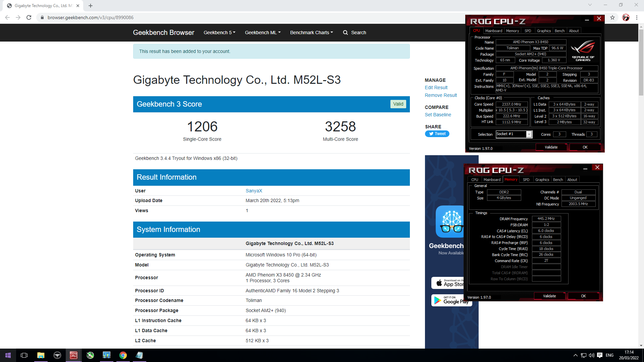The height and width of the screenshot is (362, 644).
Task: Click the ROG CPU-Z taskbar icon
Action: 73,355
